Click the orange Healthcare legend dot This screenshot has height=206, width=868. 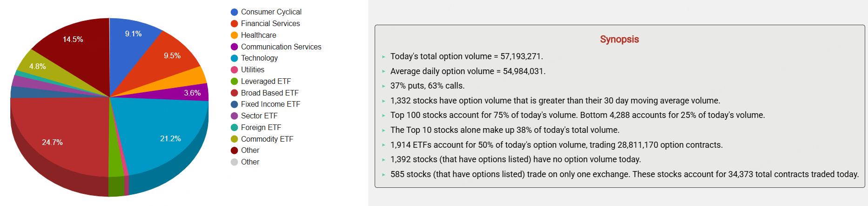(235, 35)
